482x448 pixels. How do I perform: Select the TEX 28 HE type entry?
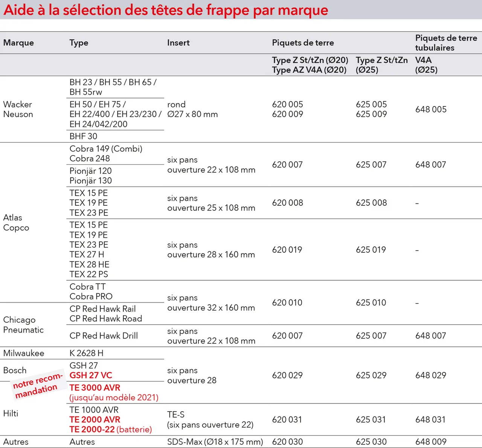tap(89, 264)
